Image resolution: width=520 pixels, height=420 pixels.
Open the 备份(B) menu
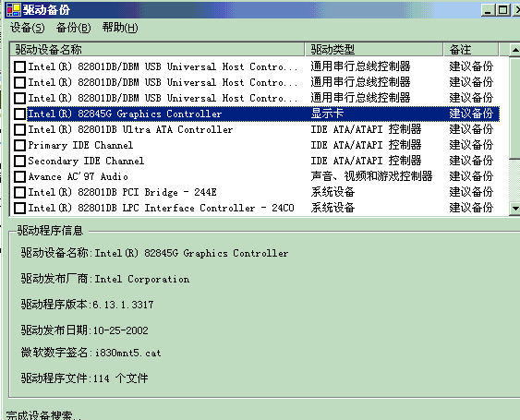(73, 28)
